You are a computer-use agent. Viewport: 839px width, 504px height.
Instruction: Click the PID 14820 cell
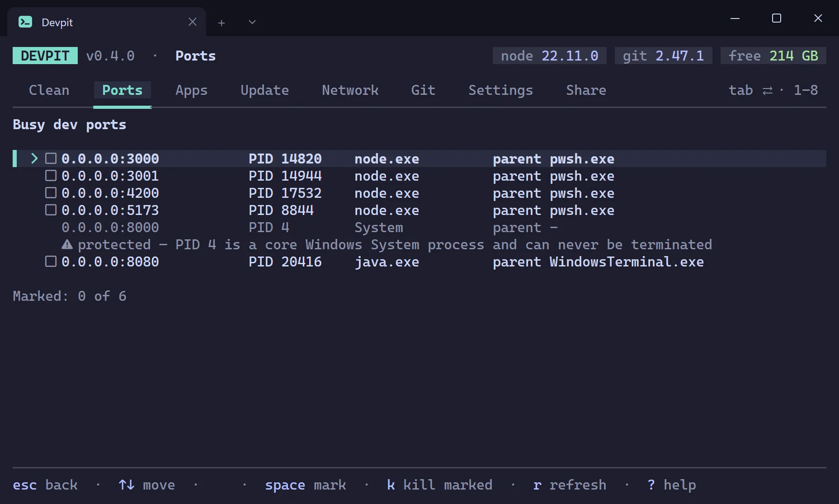coord(285,159)
